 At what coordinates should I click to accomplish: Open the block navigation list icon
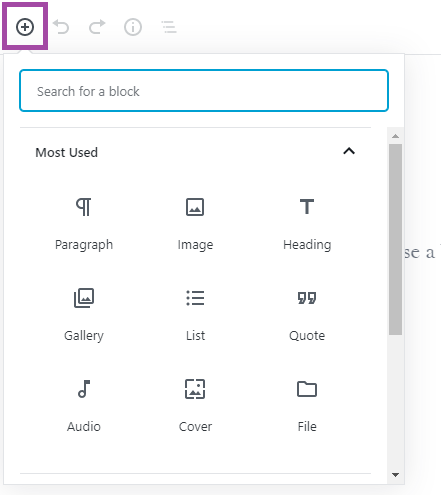[x=169, y=27]
